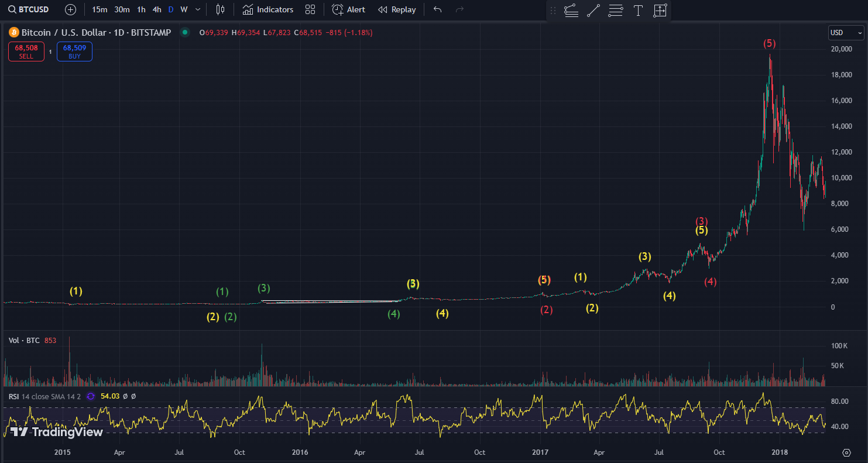Select the D daily timeframe
The width and height of the screenshot is (868, 463).
(171, 9)
